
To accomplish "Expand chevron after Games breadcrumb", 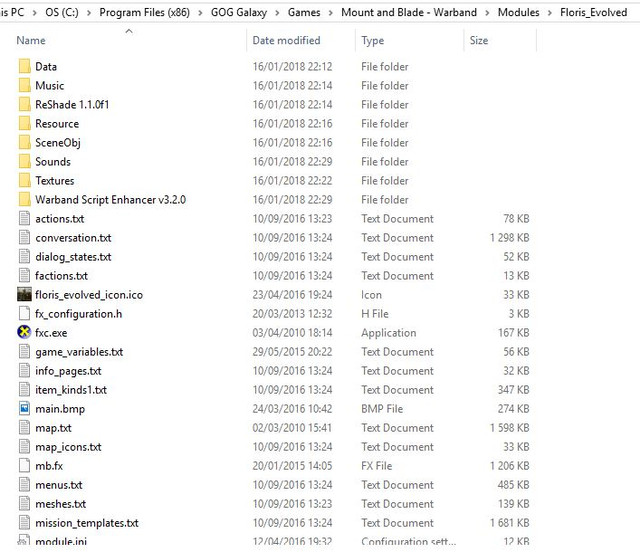I will tap(331, 13).
